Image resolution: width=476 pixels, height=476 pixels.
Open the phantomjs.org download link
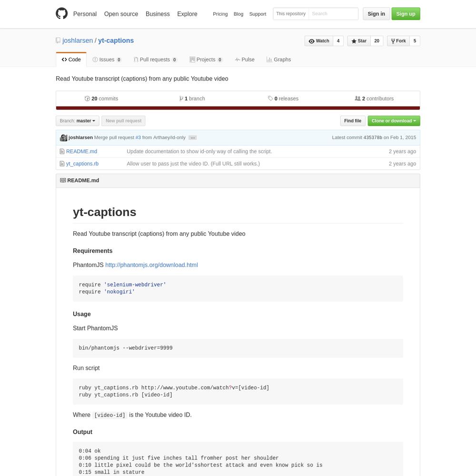(x=151, y=265)
